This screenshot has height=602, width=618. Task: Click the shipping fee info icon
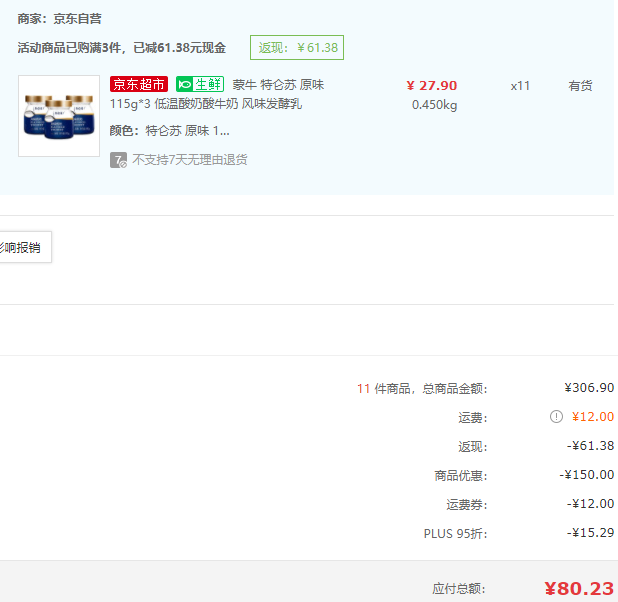tap(556, 417)
